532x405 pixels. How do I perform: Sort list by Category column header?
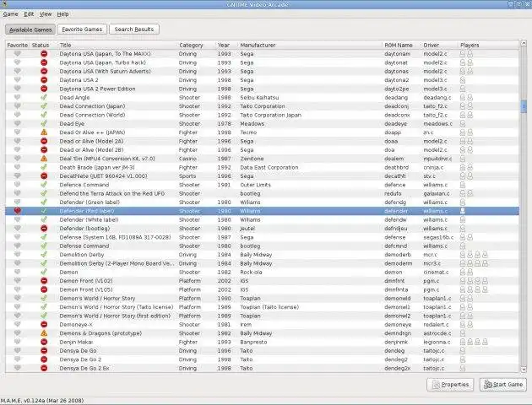click(x=196, y=45)
